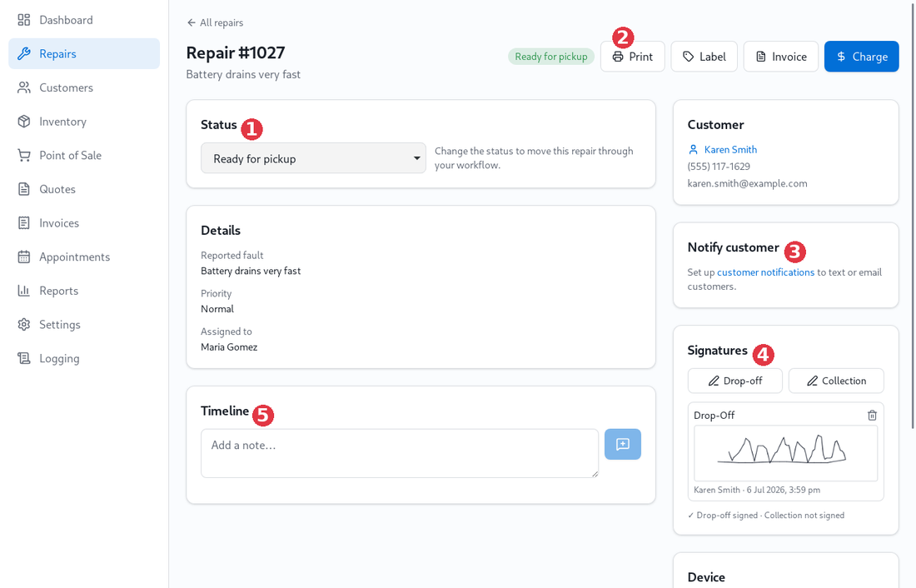
Task: Capture a Drop-off signature
Action: point(735,381)
